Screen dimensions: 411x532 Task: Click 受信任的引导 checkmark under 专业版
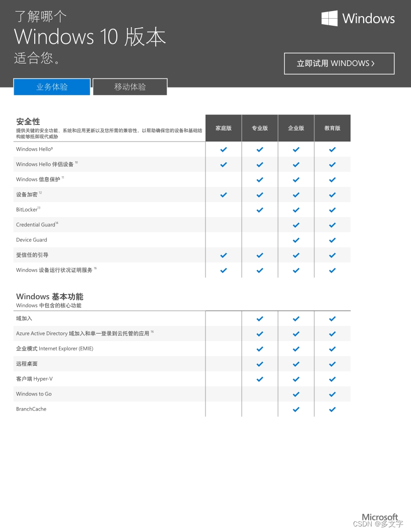click(260, 255)
